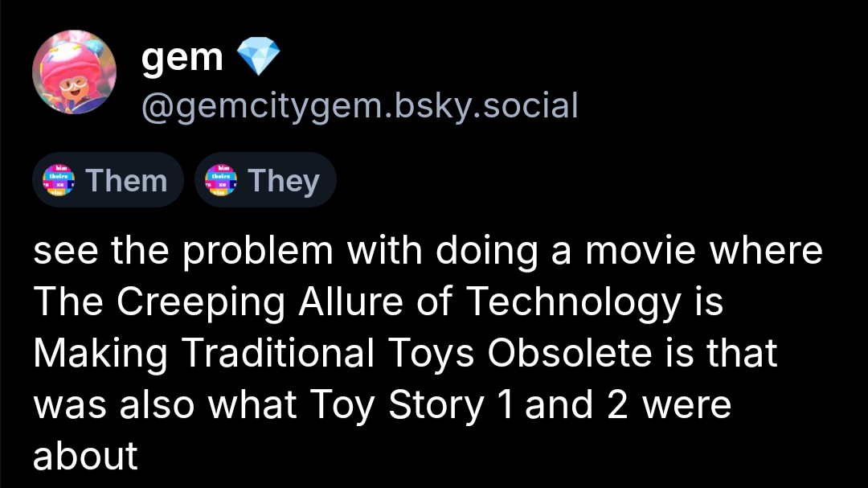Image resolution: width=868 pixels, height=488 pixels.
Task: Click the display name "gem"
Action: pos(182,58)
